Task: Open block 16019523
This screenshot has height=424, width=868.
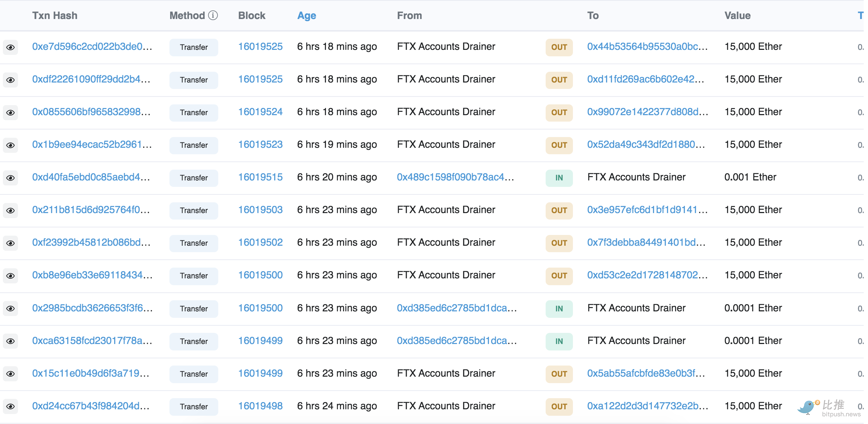Action: pos(260,145)
